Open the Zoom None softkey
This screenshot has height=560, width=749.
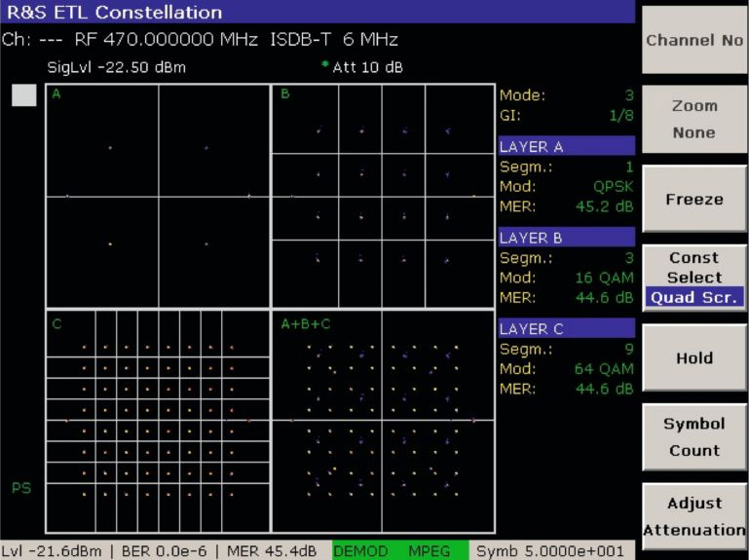(x=693, y=119)
